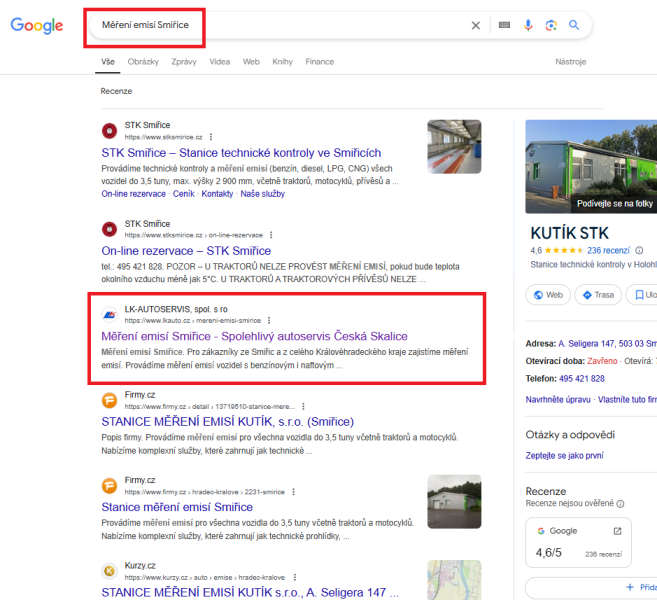Screen dimensions: 657x600
Task: Open the 236 recenzí link
Action: (x=608, y=250)
